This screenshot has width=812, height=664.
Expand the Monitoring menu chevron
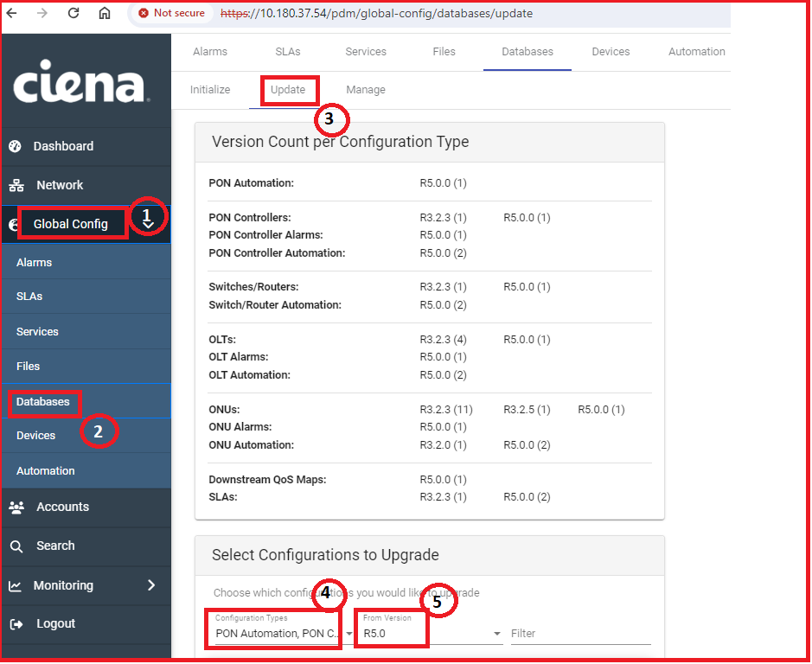[x=151, y=585]
